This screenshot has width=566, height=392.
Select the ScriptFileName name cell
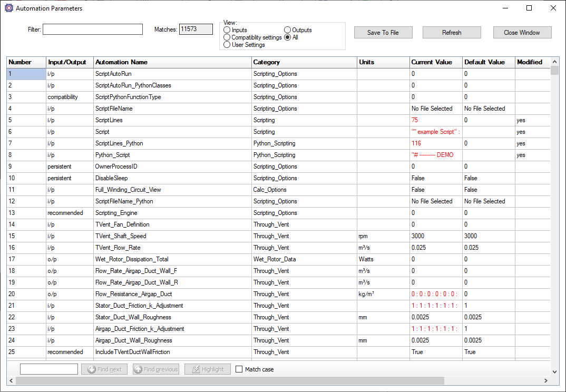point(172,109)
